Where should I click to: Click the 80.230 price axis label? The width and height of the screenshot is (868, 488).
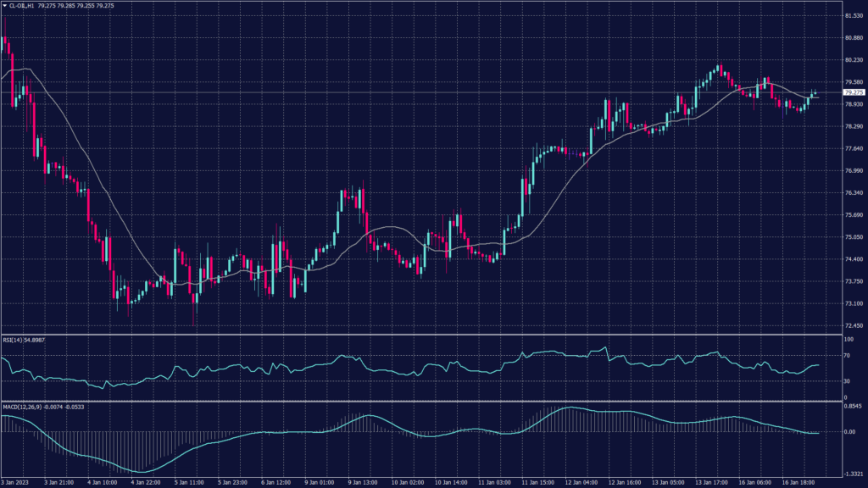point(853,60)
